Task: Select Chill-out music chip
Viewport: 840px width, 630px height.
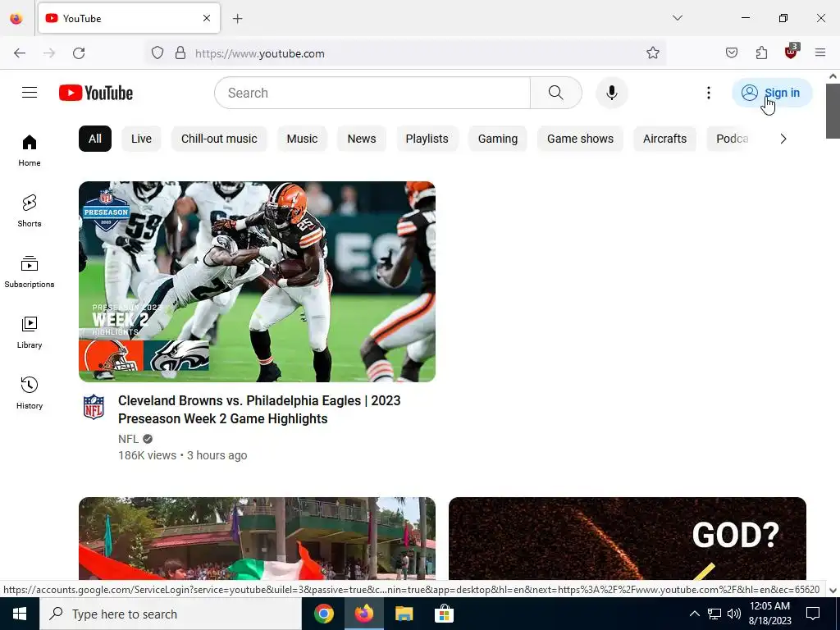Action: (x=219, y=139)
